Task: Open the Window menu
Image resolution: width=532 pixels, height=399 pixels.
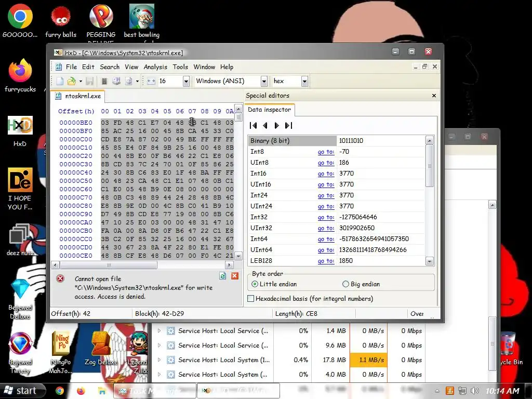Action: [x=204, y=67]
